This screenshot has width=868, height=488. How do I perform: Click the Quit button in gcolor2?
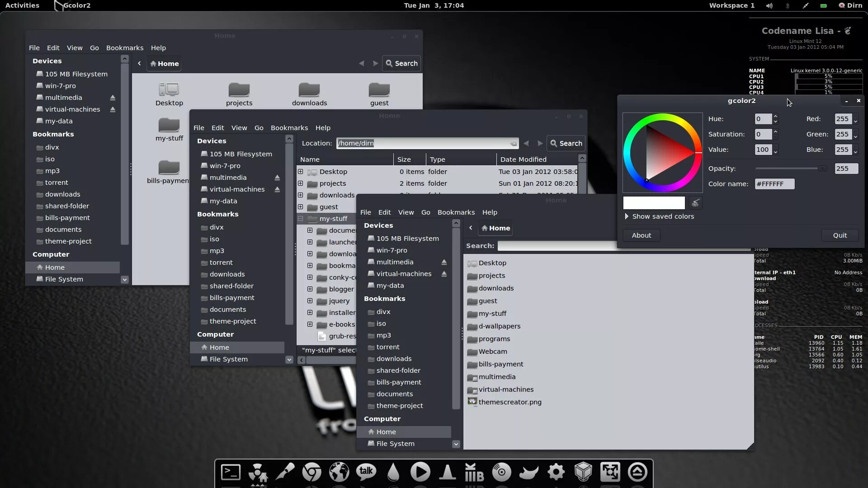point(840,235)
